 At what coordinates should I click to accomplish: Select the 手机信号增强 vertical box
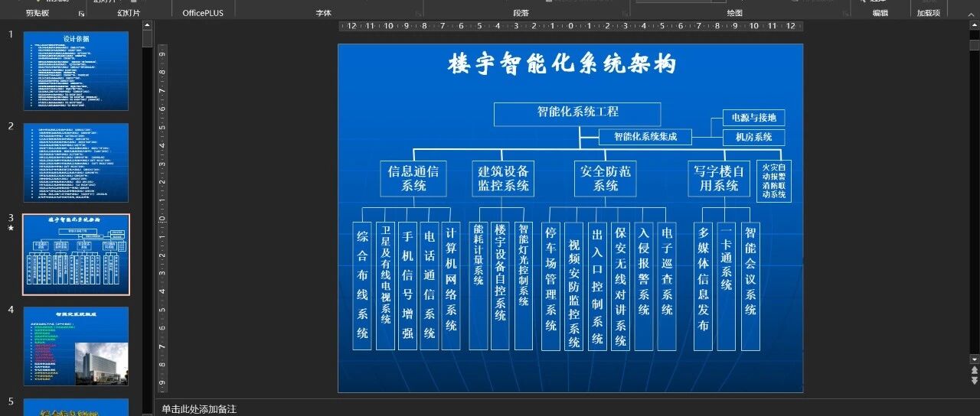[407, 286]
